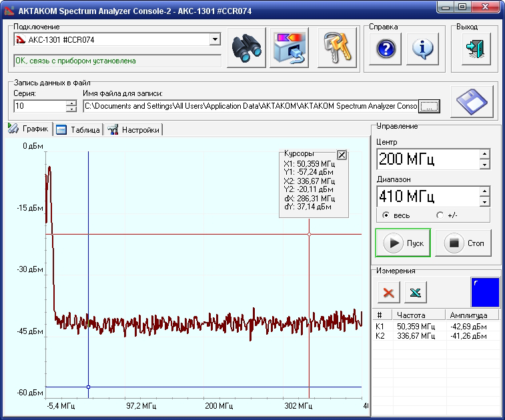The image size is (505, 420).
Task: Increase Диапазон span with up arrow
Action: point(484,191)
